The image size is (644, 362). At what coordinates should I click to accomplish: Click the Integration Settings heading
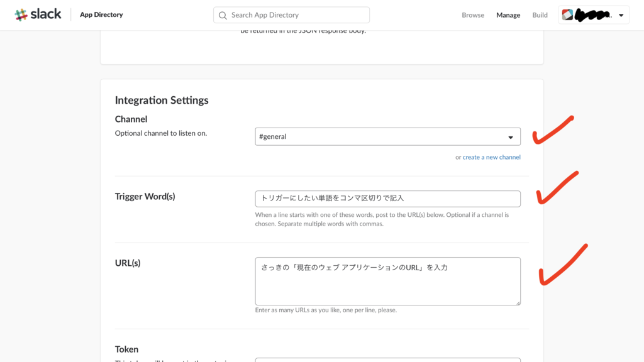tap(162, 100)
